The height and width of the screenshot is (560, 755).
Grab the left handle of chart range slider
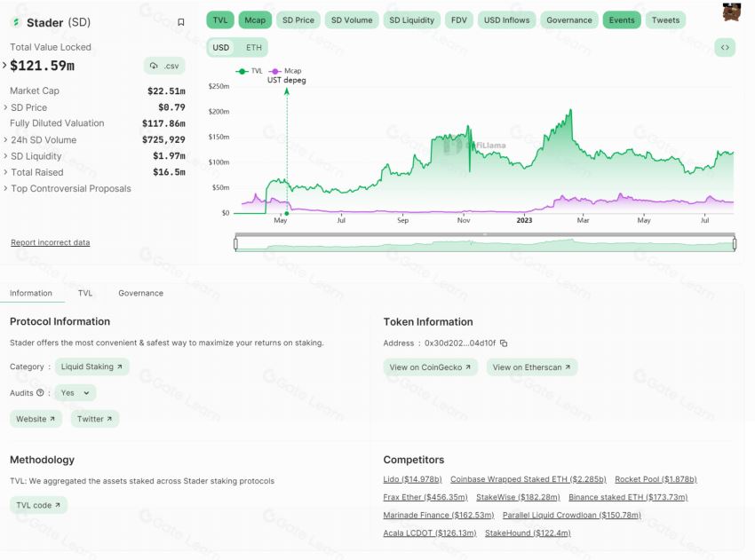coord(236,244)
